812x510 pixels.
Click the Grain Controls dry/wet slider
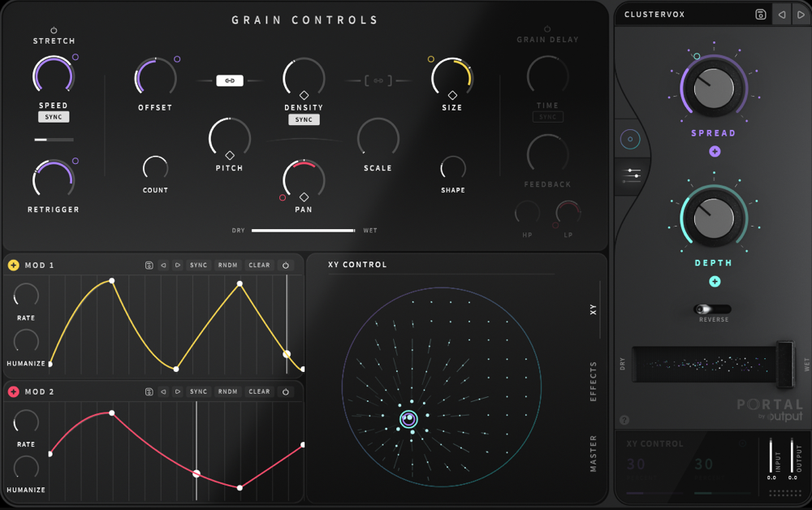click(303, 231)
